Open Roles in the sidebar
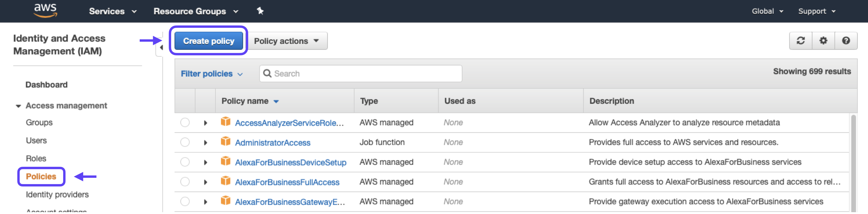Screen dimensions: 868x214 [x=36, y=158]
